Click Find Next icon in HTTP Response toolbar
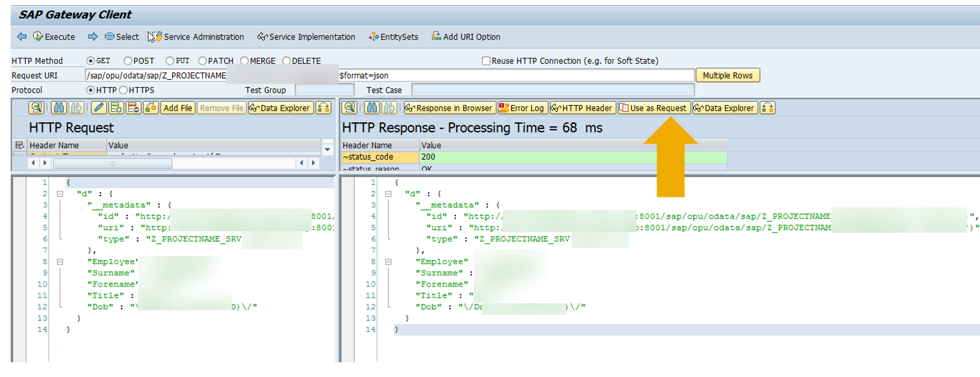Viewport: 980px width, 377px height. (x=389, y=108)
